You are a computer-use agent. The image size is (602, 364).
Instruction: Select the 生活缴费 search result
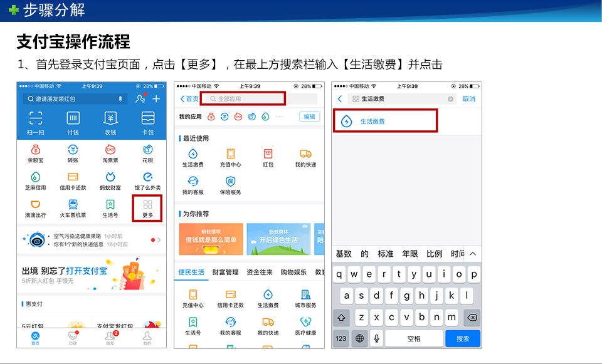click(385, 121)
